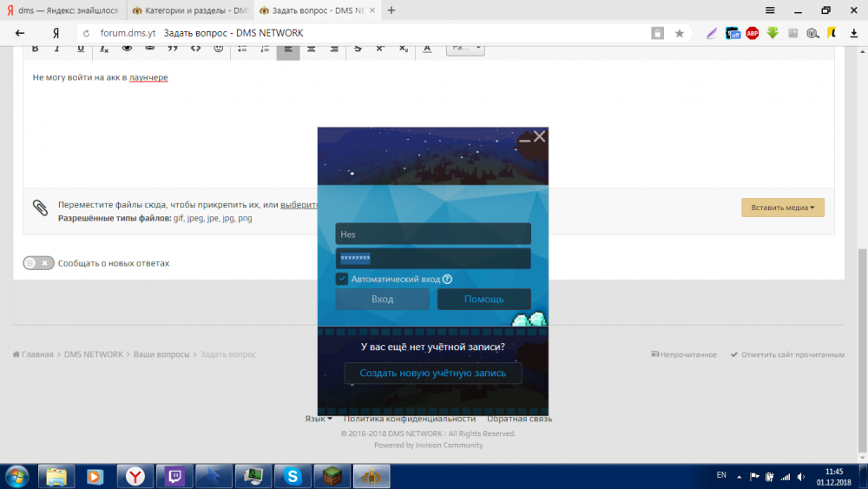Screen dimensions: 868x489
Task: Toggle the automatic login checkbox
Action: (x=342, y=279)
